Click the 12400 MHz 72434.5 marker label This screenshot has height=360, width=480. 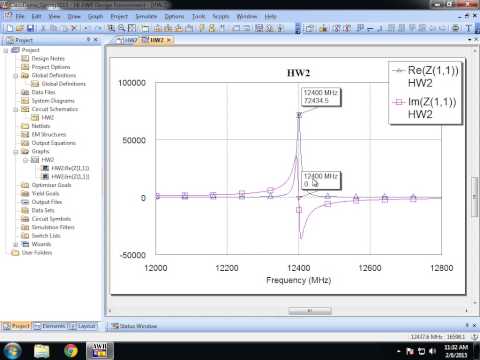[321, 97]
